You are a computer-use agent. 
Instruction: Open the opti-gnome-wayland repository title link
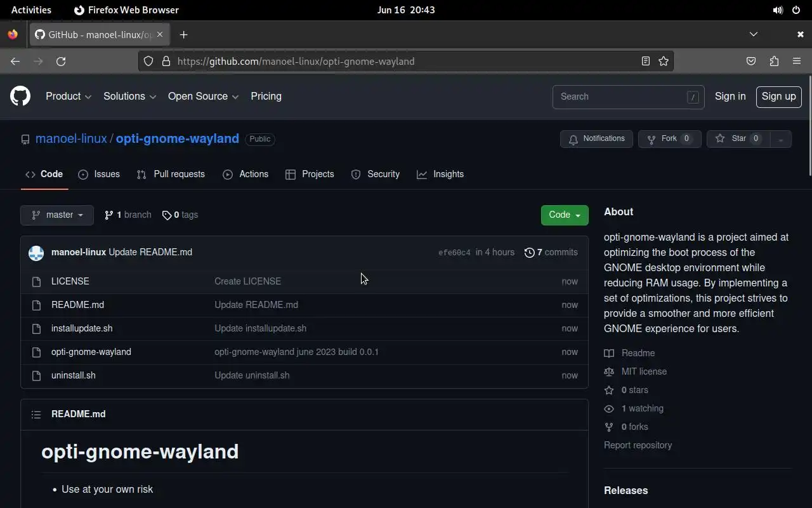178,138
